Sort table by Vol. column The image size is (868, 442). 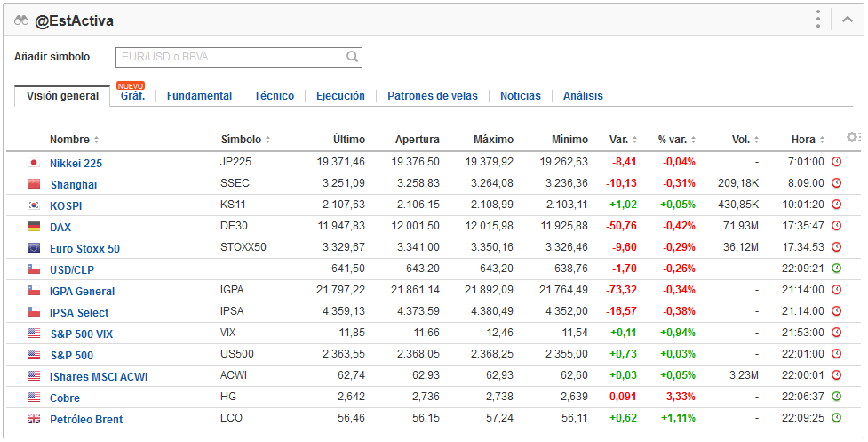745,140
